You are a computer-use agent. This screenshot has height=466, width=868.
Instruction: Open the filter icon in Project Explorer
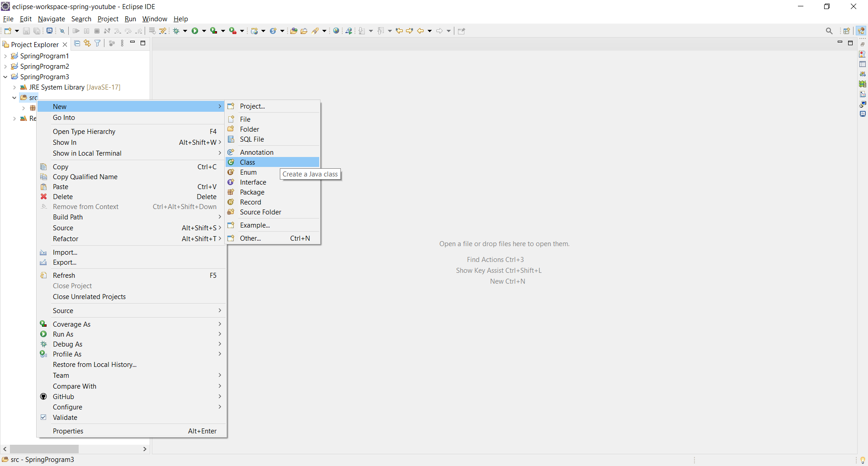click(x=98, y=43)
